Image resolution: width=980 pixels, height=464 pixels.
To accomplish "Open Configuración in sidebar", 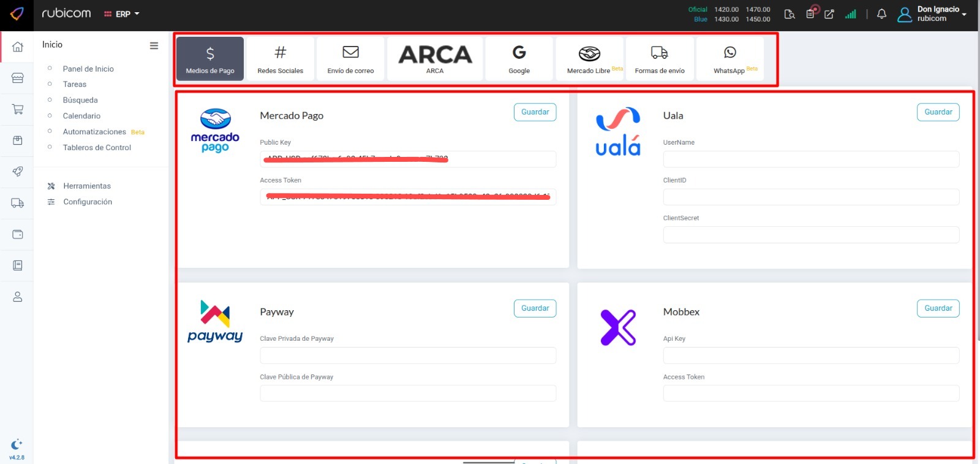I will [x=87, y=202].
